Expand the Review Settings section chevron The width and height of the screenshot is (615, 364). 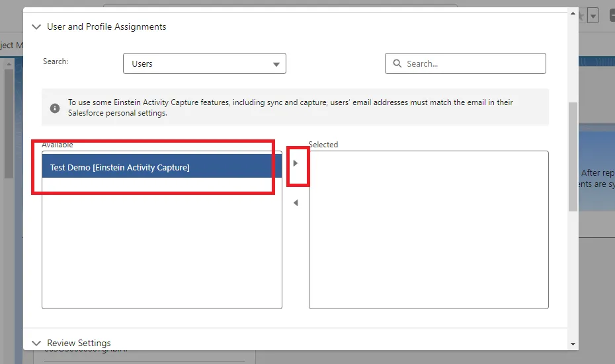coord(37,343)
